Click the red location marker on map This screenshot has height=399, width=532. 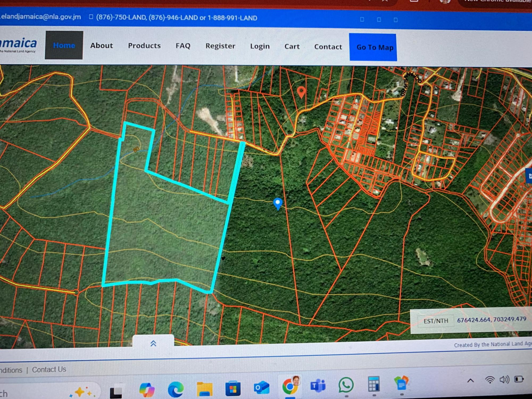pyautogui.click(x=301, y=92)
